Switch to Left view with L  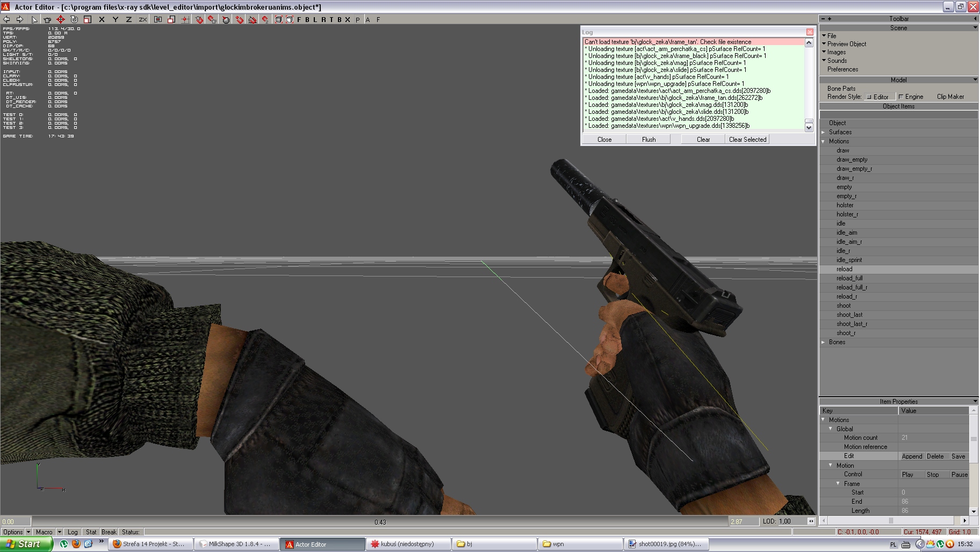tap(315, 19)
